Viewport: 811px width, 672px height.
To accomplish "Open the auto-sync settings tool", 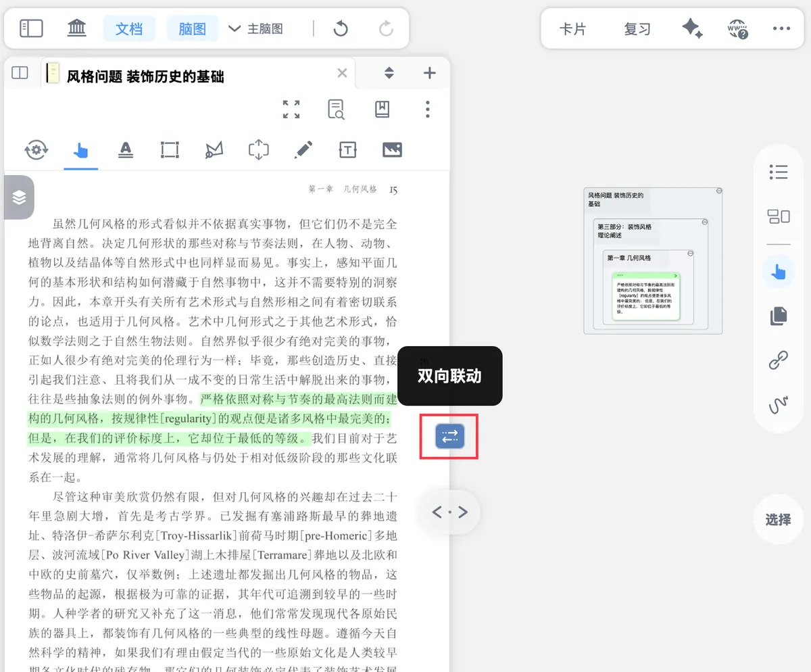I will point(36,149).
